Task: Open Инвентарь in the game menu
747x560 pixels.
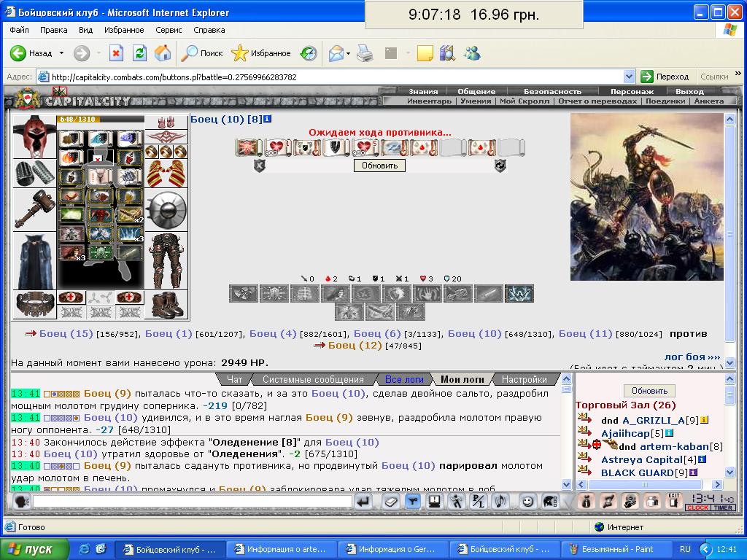Action: 429,101
